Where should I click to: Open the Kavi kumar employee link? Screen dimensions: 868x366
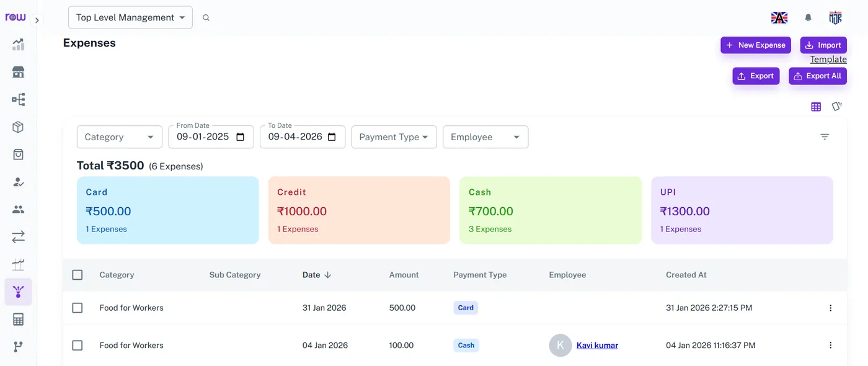coord(597,346)
